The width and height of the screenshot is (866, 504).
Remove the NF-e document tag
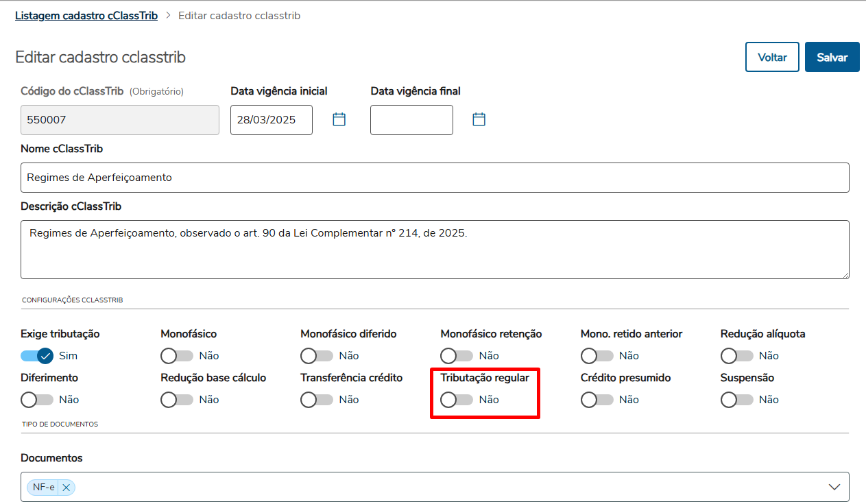click(66, 488)
